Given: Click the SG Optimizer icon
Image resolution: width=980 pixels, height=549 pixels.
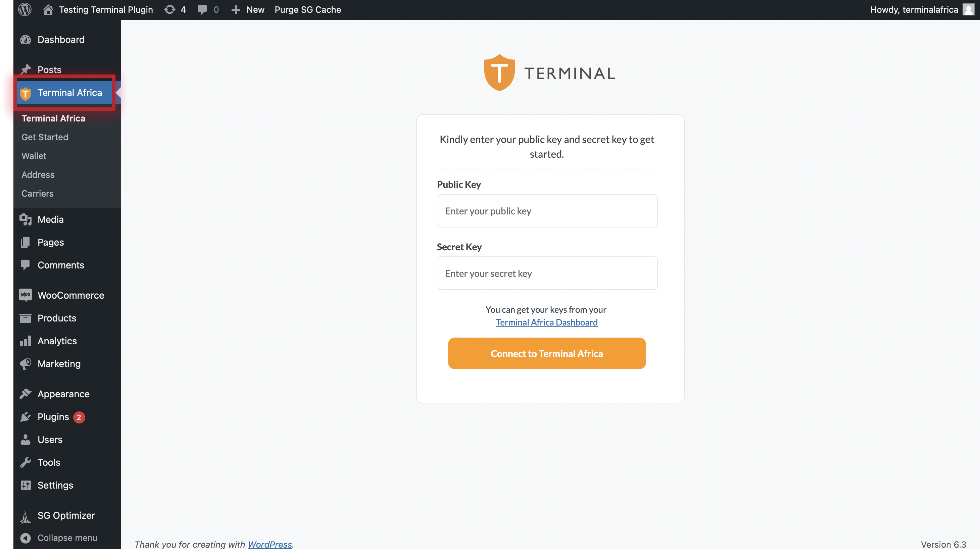Looking at the screenshot, I should (26, 516).
